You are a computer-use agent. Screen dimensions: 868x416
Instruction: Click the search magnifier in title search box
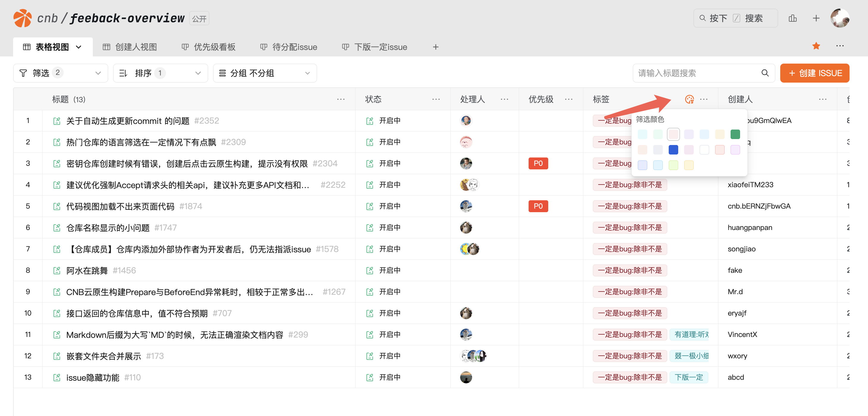click(x=765, y=73)
